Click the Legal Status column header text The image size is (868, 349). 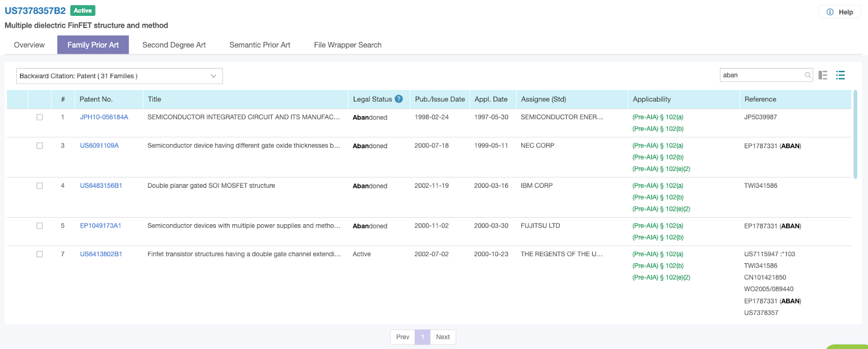pyautogui.click(x=372, y=99)
